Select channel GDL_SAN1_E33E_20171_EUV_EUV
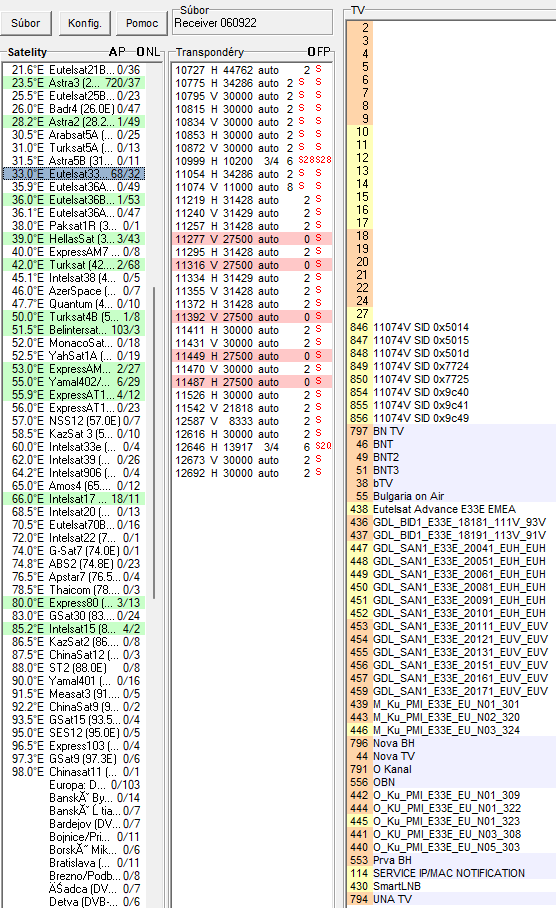Viewport: 556px width, 908px height. click(x=451, y=691)
